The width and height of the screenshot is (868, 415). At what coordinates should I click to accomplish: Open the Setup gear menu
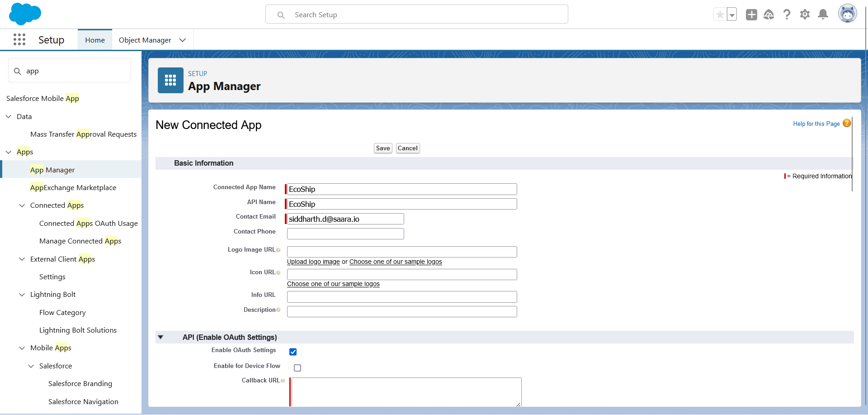(805, 14)
